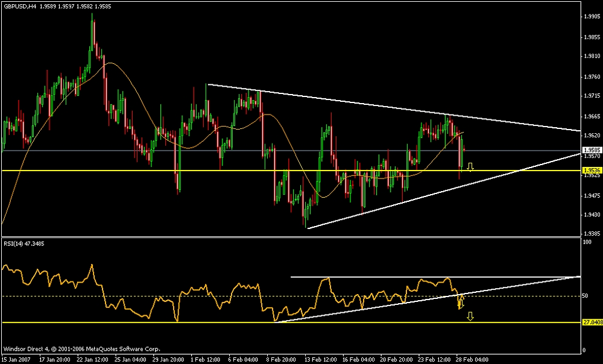Select the yellow 27.0408 RSI level tag
Image resolution: width=603 pixels, height=364 pixels.
(x=592, y=322)
